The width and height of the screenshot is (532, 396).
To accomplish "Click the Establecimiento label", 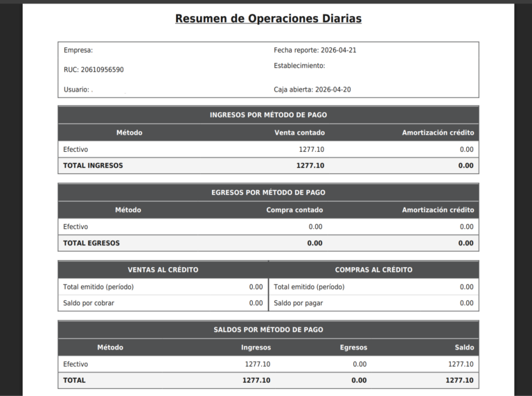I will pyautogui.click(x=299, y=66).
